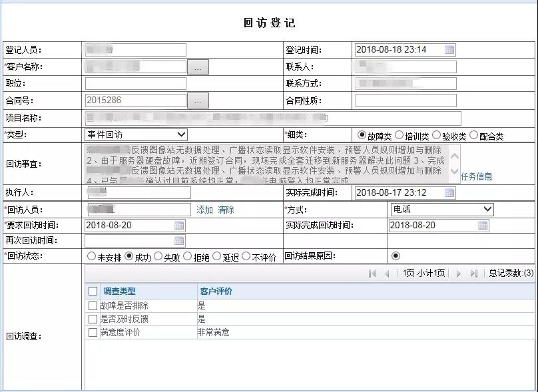Screen dimensions: 538x392
Task: Click the 职位 text input field
Action: click(136, 84)
